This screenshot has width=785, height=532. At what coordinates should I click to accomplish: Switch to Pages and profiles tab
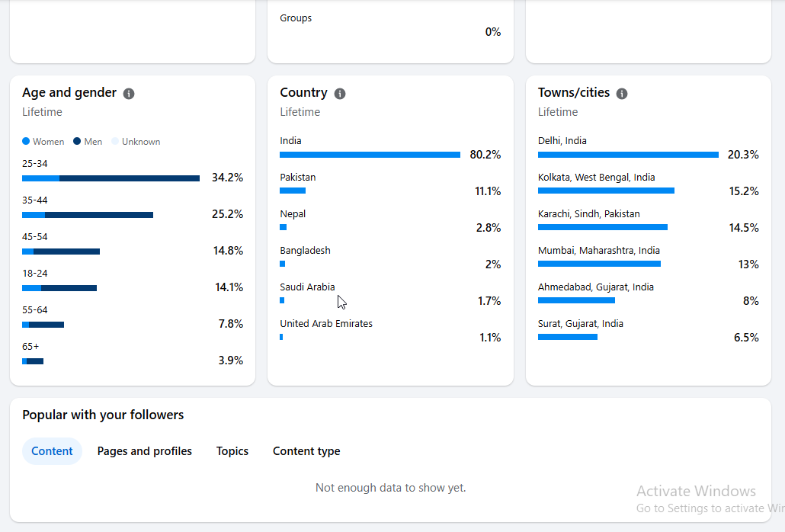tap(144, 451)
